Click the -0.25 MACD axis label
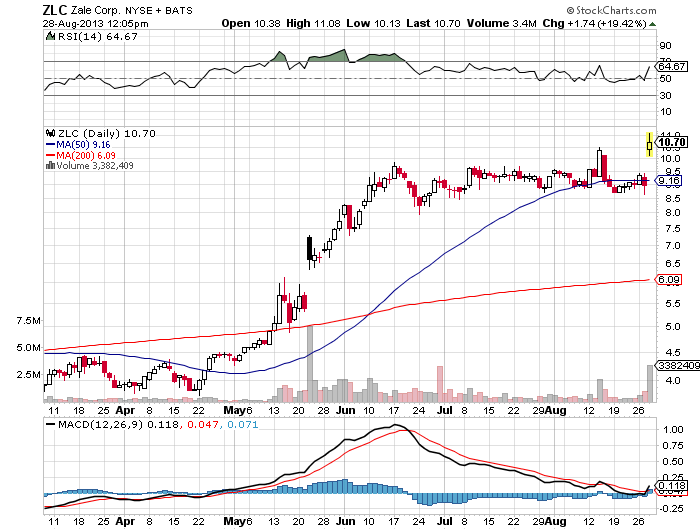Viewport: 700px width, 530px height. (671, 509)
